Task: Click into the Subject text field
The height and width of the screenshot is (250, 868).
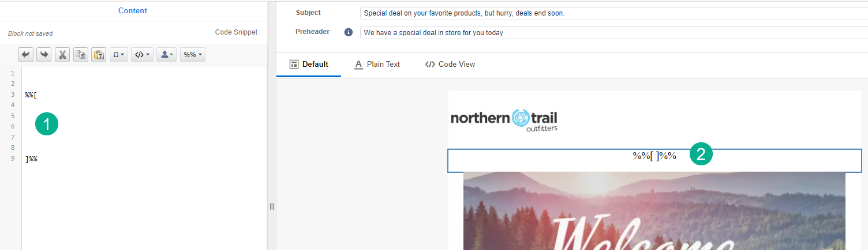Action: (x=612, y=13)
